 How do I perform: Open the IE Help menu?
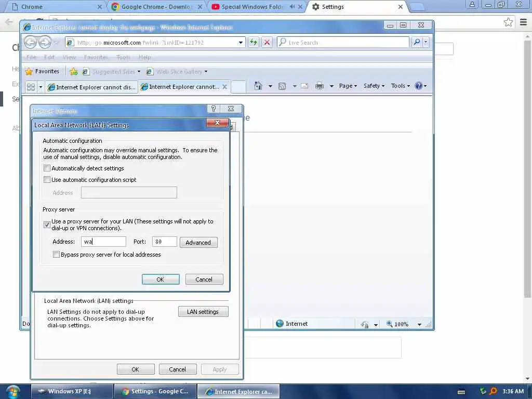[144, 57]
